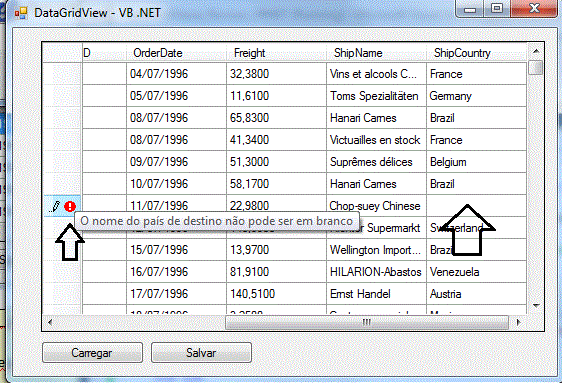Select Hanari Carnes in the 10/07/1996 row

click(x=376, y=184)
